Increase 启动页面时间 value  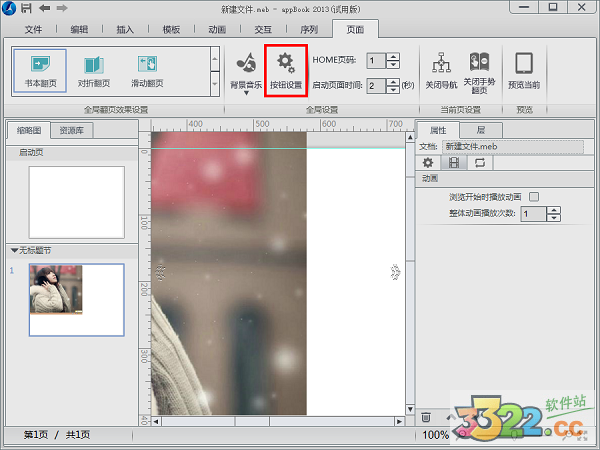pos(393,82)
